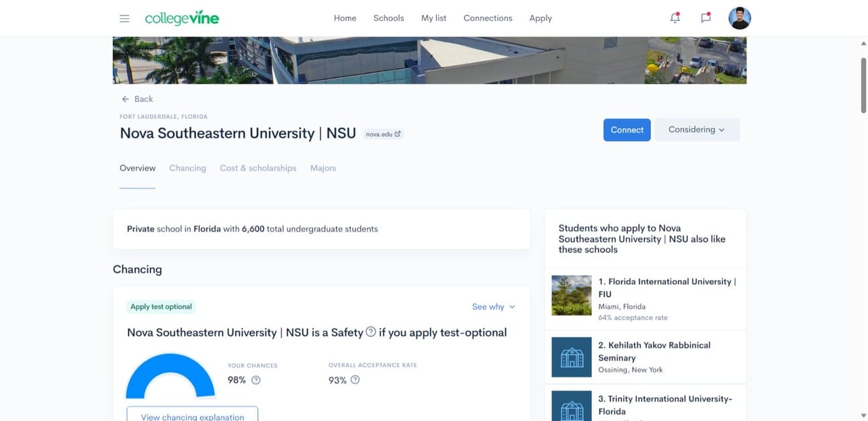
Task: Click the scrollbar down arrow
Action: click(x=863, y=416)
